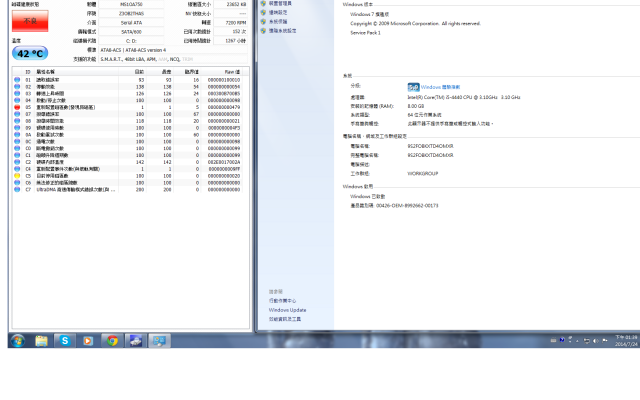The image size is (640, 400).
Task: Select the Intel Core i5-4440 CPU text
Action: click(x=464, y=97)
